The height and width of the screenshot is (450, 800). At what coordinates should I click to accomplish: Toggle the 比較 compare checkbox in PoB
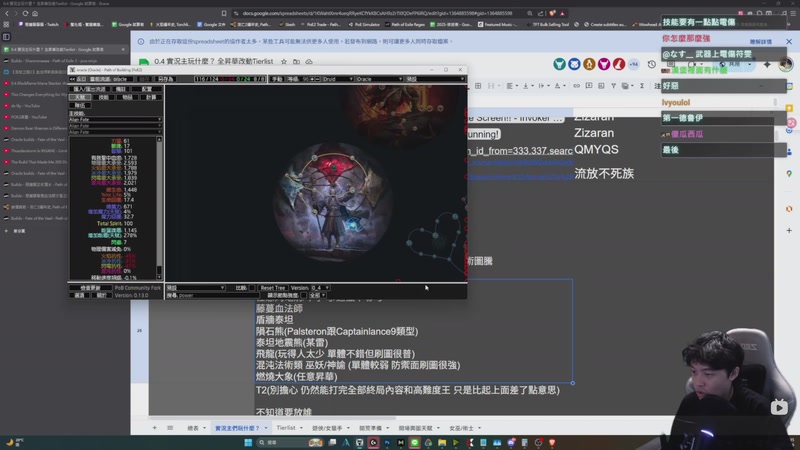[x=252, y=288]
